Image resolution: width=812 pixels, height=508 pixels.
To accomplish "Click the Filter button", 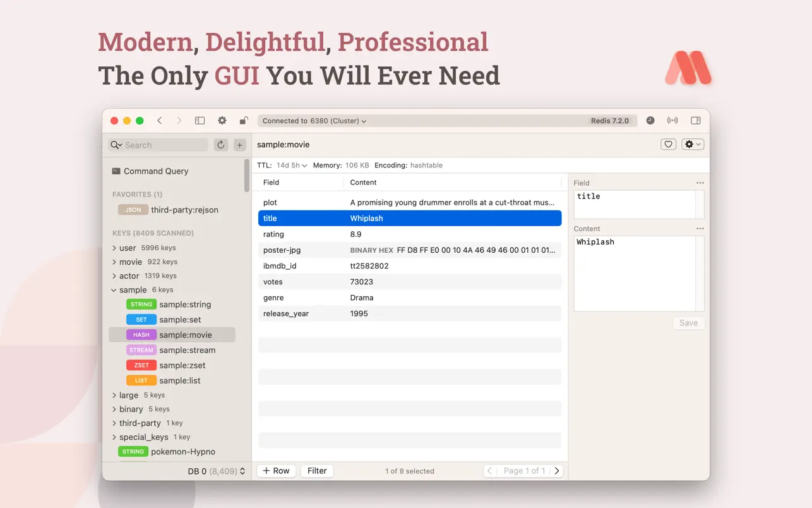I will (x=317, y=471).
